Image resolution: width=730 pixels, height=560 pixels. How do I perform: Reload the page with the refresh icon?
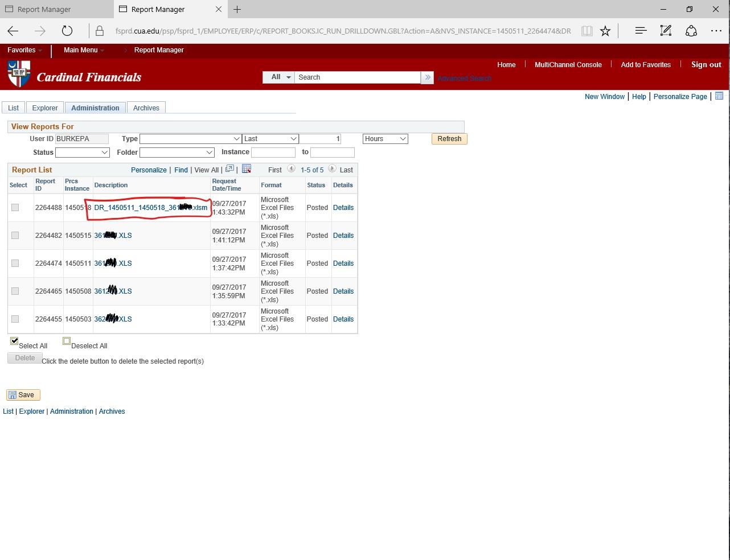(x=67, y=31)
